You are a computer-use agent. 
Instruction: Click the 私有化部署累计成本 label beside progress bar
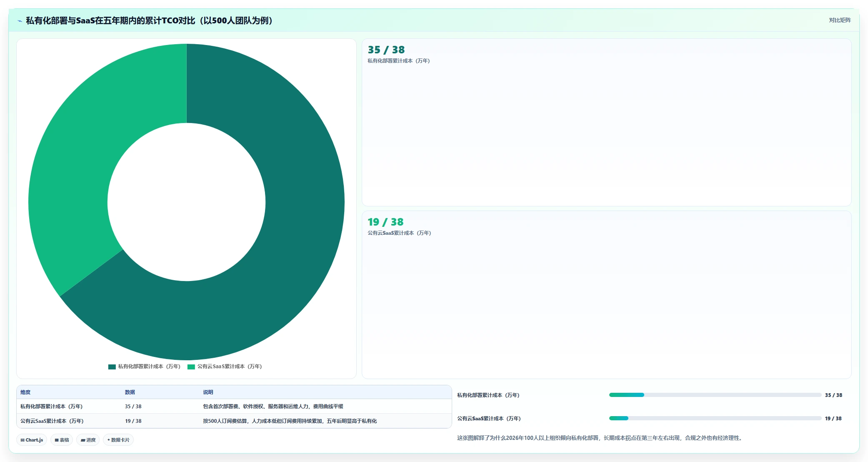pyautogui.click(x=488, y=395)
